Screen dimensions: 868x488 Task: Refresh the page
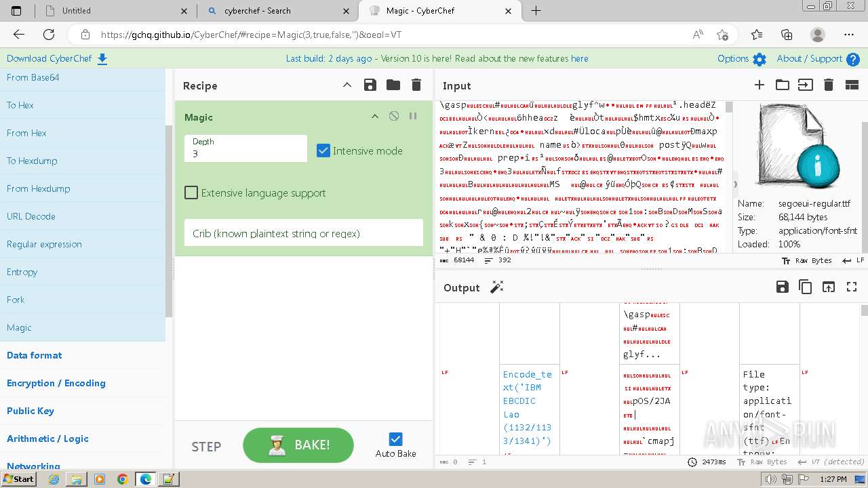click(x=49, y=35)
